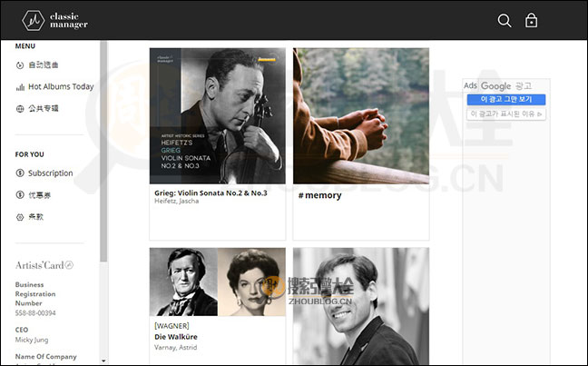Click the sidebar scrollbar thumb

pos(103,151)
